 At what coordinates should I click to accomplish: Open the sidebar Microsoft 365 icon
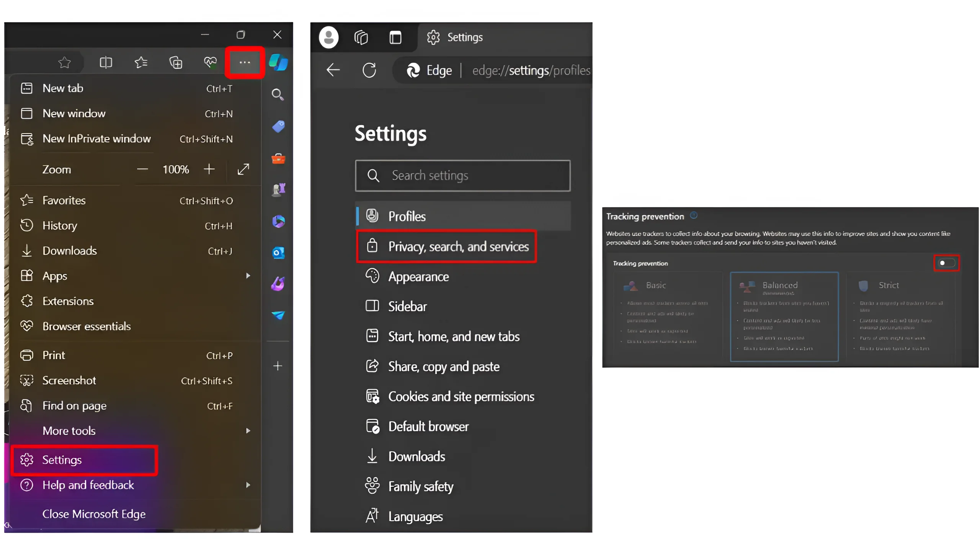278,221
